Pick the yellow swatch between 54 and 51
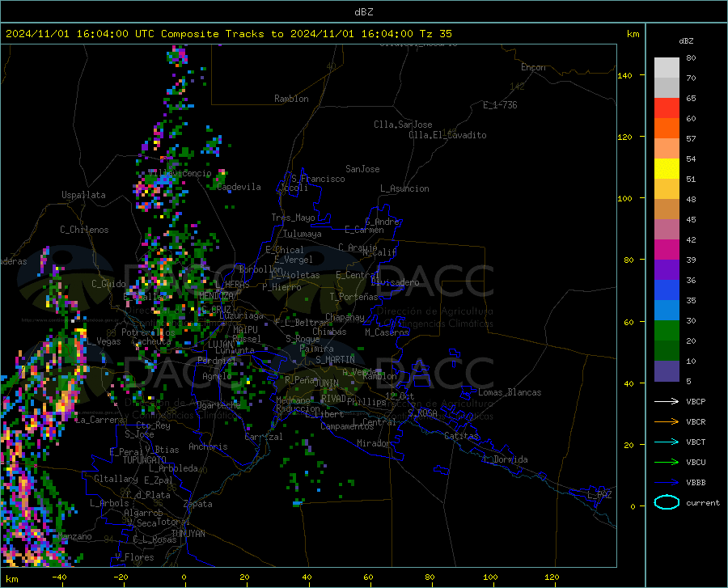Screen dimensions: 728x588 click(x=667, y=169)
